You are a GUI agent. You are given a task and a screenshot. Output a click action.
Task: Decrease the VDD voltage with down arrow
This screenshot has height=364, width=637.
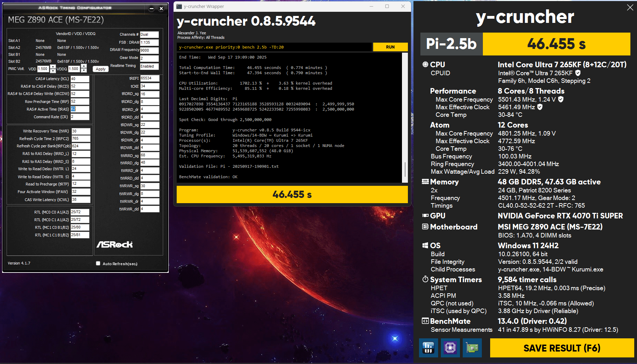pyautogui.click(x=53, y=71)
